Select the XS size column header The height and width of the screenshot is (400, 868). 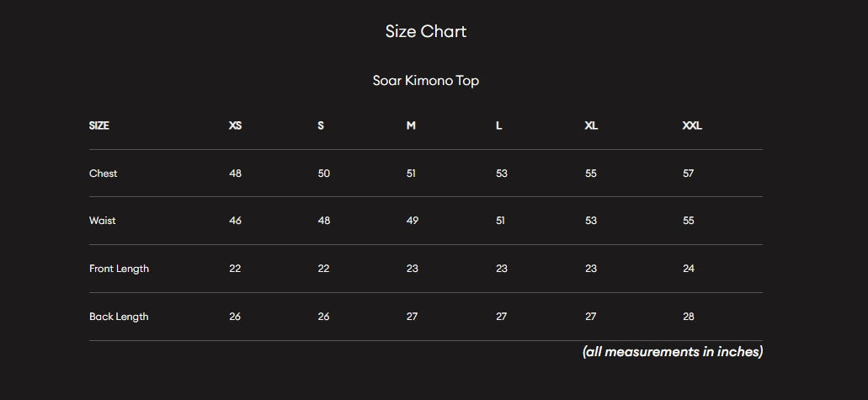click(x=235, y=125)
